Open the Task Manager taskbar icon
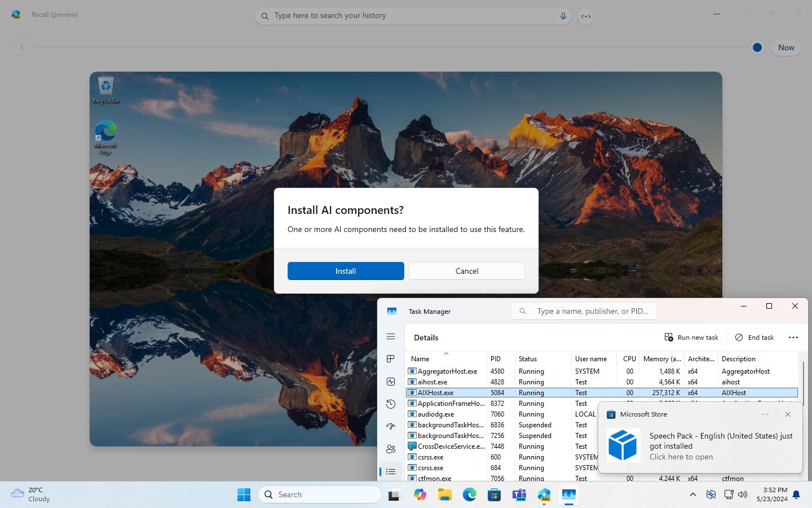 (x=569, y=495)
